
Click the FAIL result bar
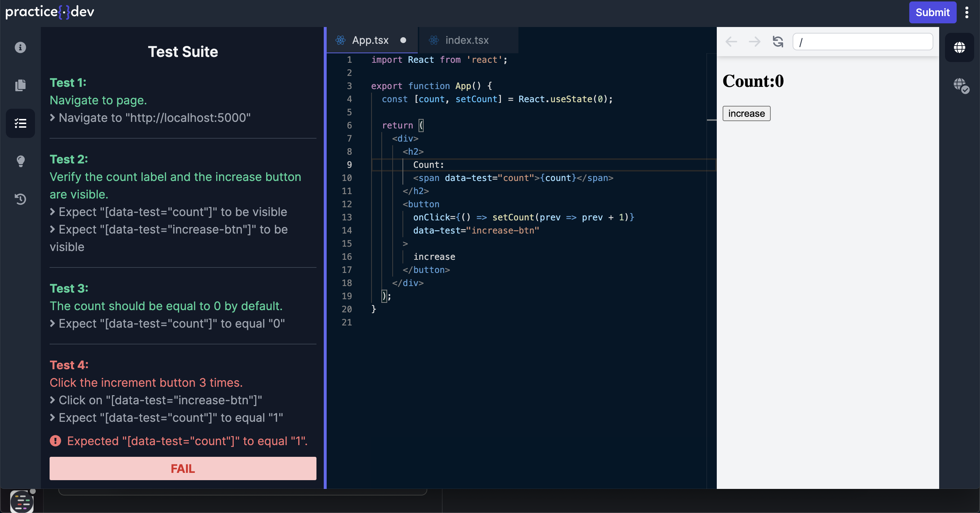coord(183,468)
